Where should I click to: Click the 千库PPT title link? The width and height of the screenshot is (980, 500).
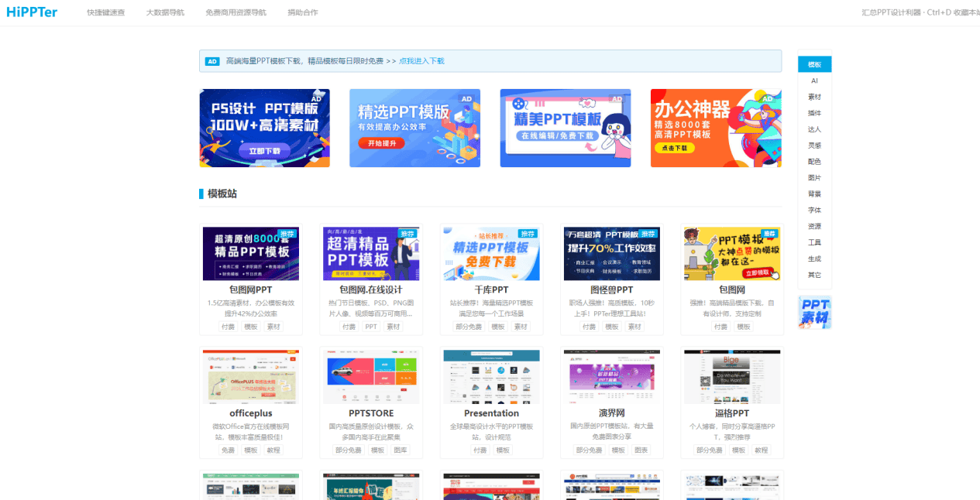491,290
